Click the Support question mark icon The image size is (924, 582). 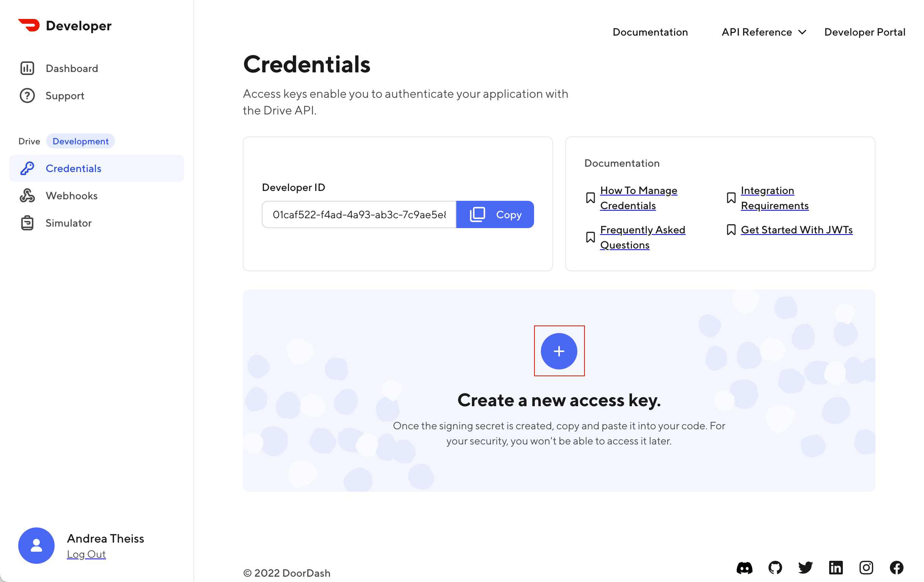(26, 95)
